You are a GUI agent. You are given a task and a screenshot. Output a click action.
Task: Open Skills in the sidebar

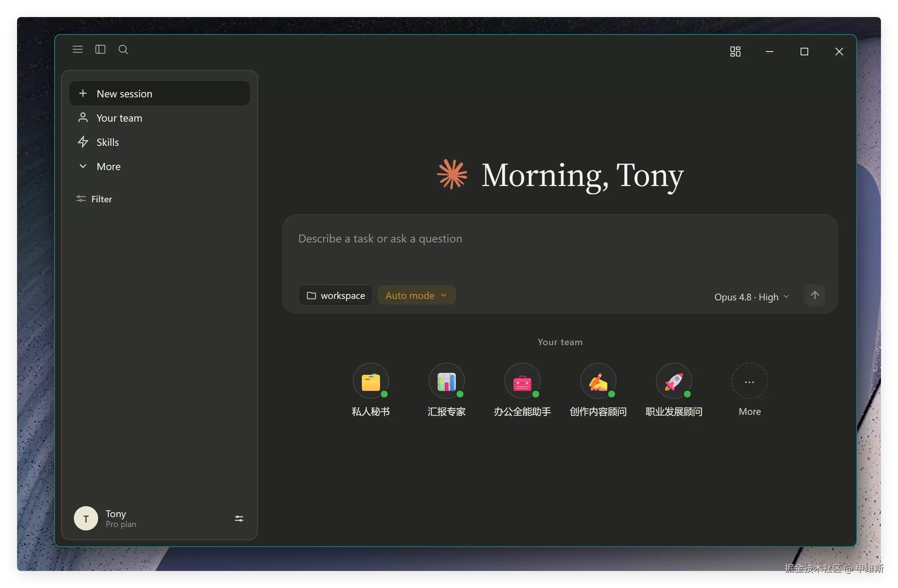(160, 142)
